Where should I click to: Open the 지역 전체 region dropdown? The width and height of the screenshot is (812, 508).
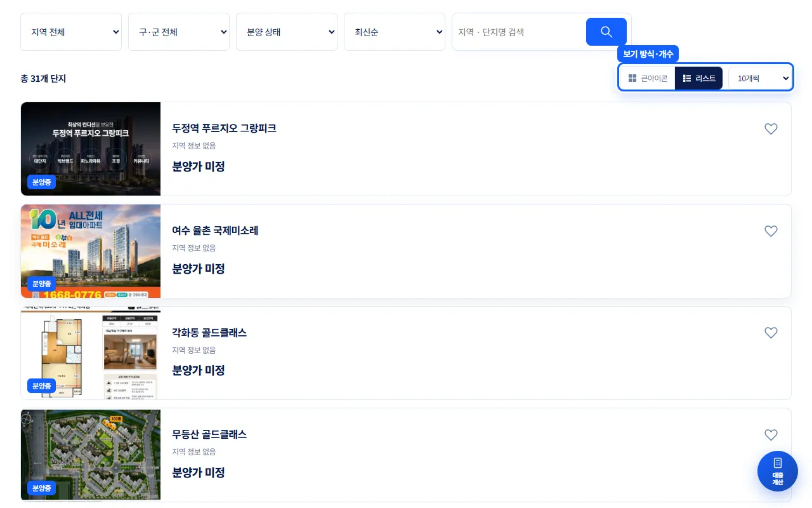(71, 32)
